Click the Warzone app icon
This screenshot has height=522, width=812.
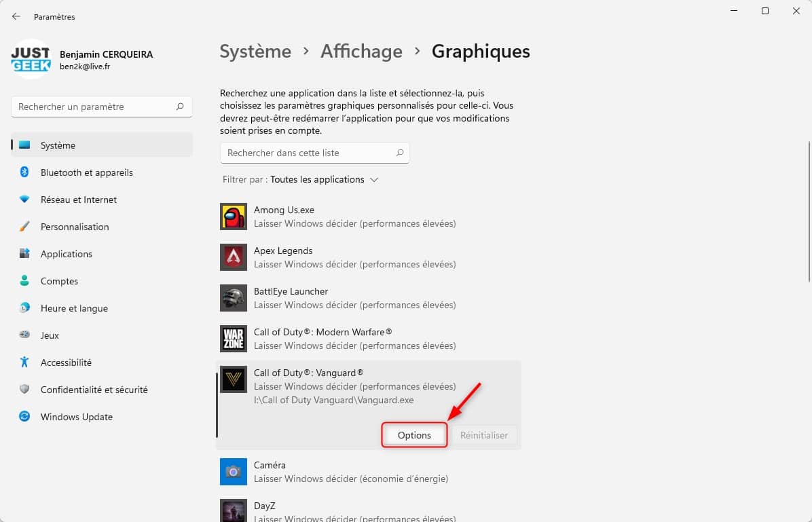click(x=234, y=339)
